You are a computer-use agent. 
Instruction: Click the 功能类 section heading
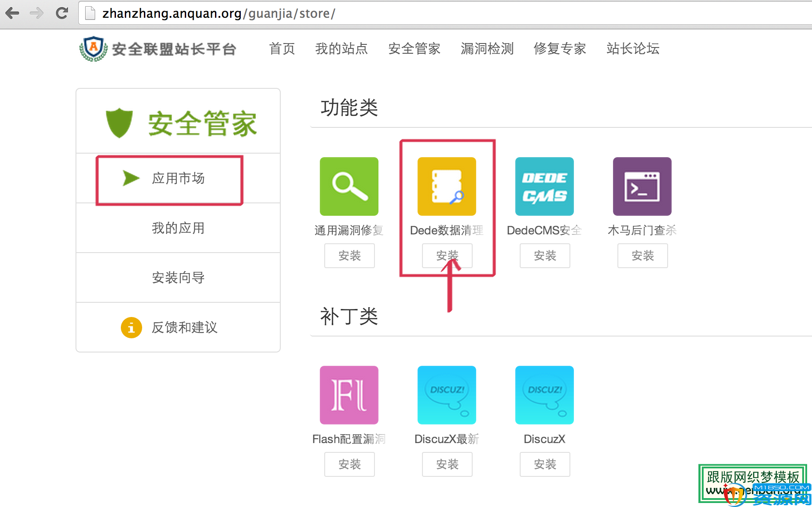pyautogui.click(x=349, y=108)
